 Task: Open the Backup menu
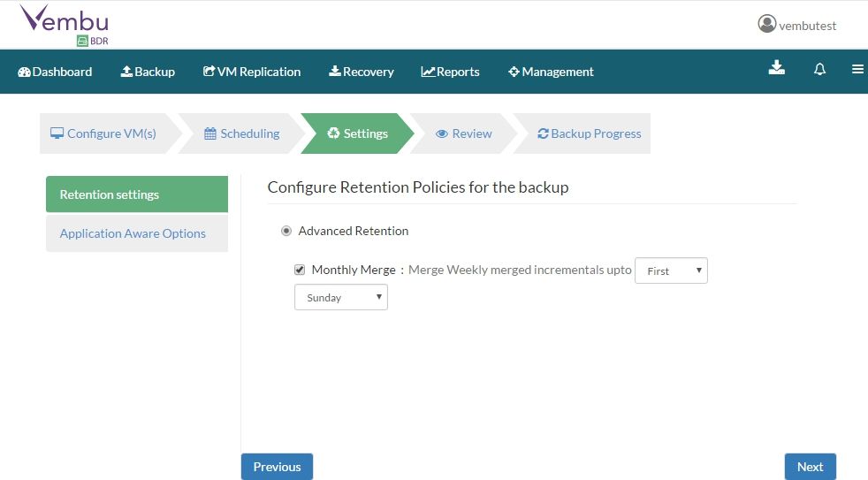[x=148, y=72]
